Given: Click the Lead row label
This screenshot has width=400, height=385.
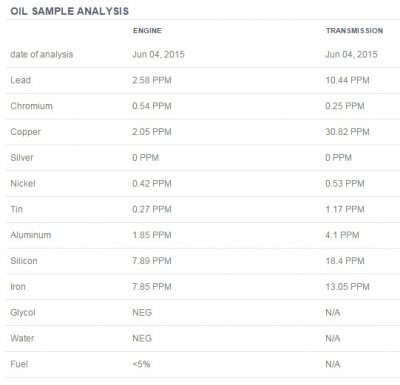Looking at the screenshot, I should (20, 80).
